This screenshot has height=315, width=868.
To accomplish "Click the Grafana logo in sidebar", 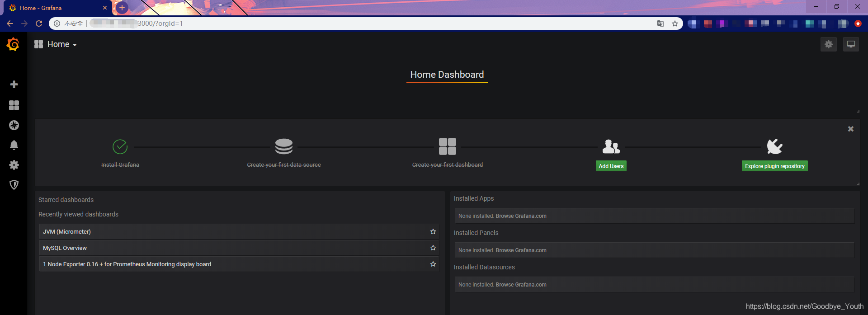I will click(x=13, y=44).
